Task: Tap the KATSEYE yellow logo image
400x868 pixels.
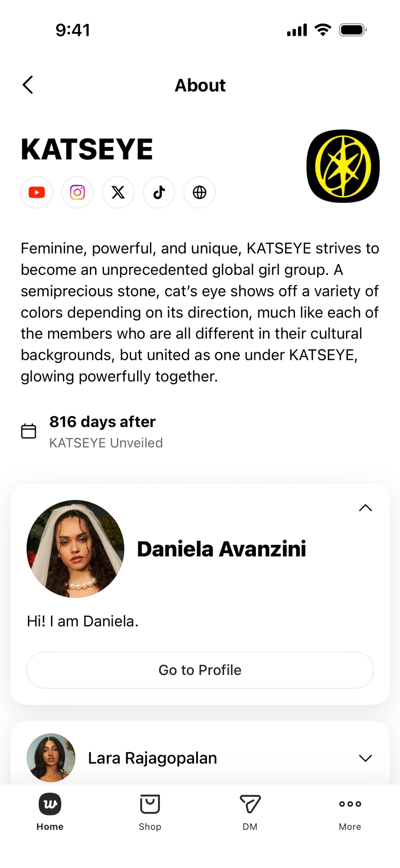Action: click(343, 166)
